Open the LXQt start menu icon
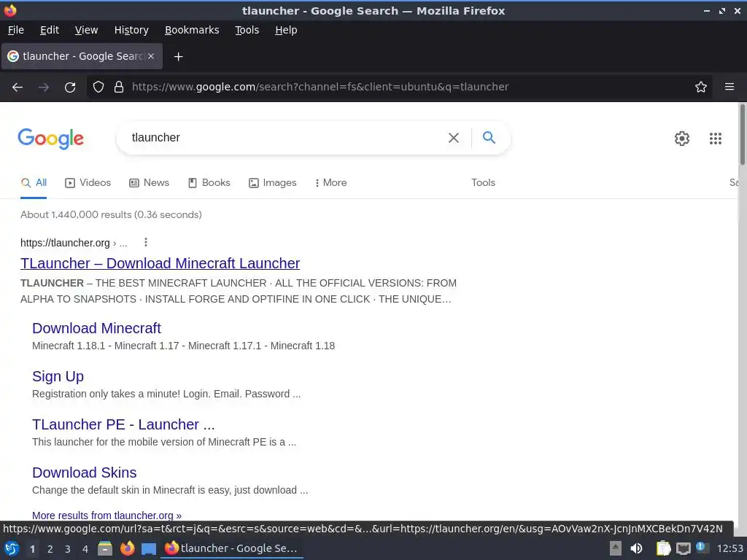This screenshot has width=747, height=560. (12, 548)
